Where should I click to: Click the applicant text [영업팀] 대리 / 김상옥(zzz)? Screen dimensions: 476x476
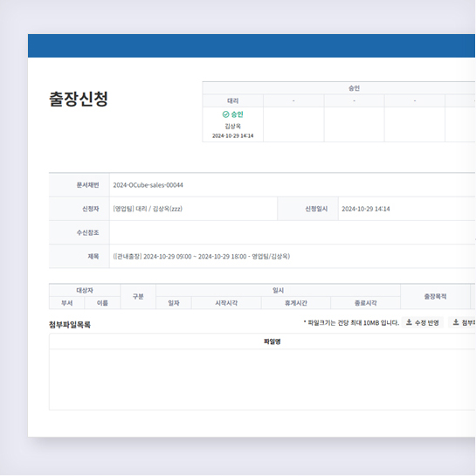pyautogui.click(x=148, y=209)
